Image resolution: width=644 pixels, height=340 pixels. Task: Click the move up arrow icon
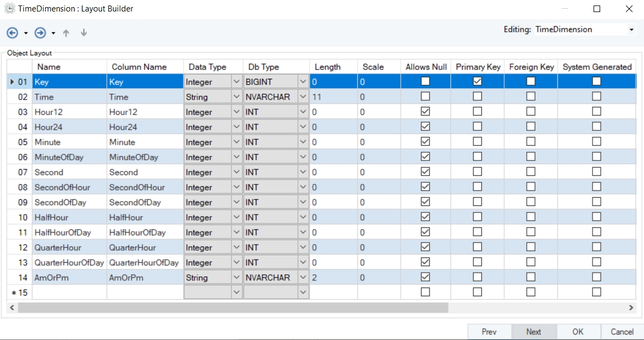tap(66, 33)
